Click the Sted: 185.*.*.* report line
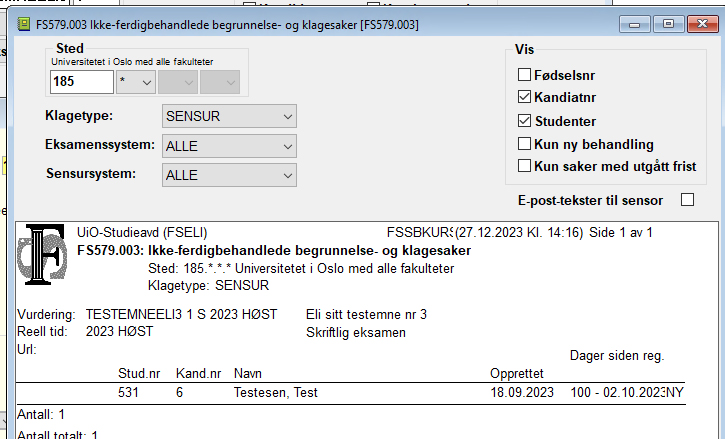Screen dimensions: 725x439 click(x=301, y=268)
